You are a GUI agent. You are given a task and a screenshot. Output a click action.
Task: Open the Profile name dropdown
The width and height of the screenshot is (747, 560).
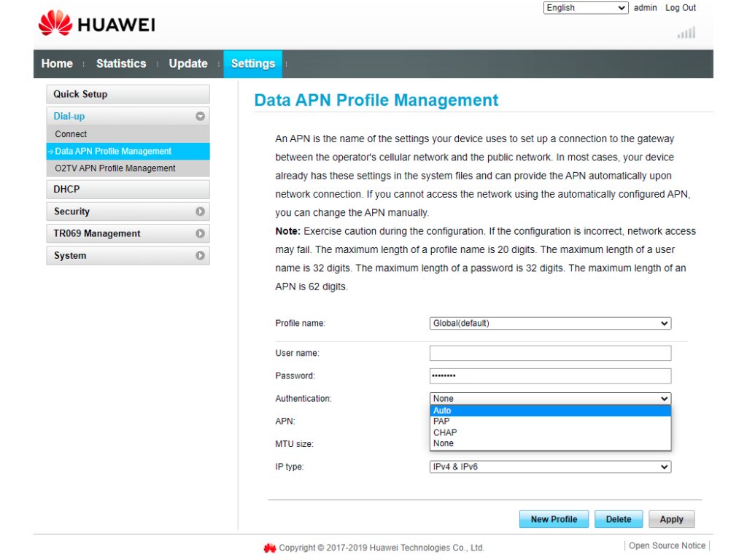(550, 323)
